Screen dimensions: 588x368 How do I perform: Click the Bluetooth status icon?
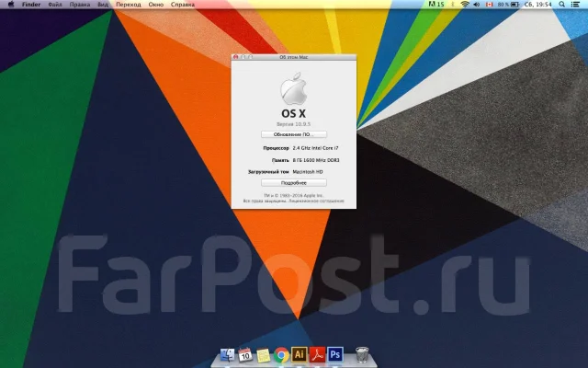coord(453,4)
